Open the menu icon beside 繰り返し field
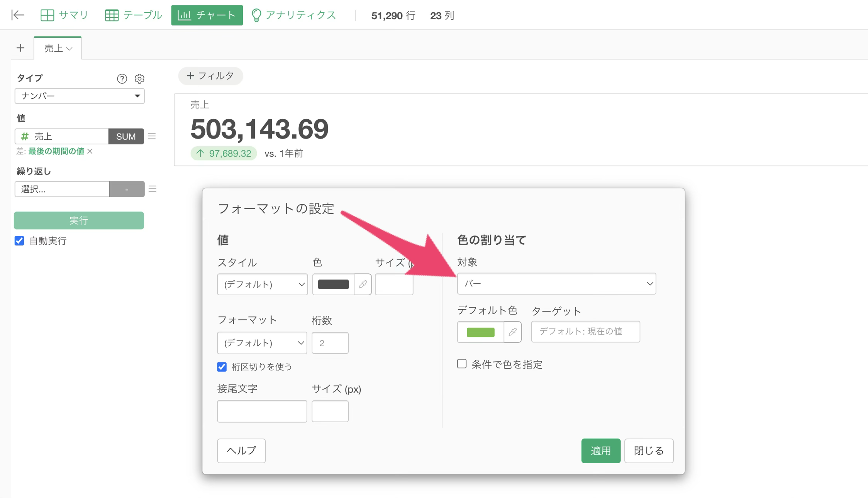The image size is (868, 498). 153,189
